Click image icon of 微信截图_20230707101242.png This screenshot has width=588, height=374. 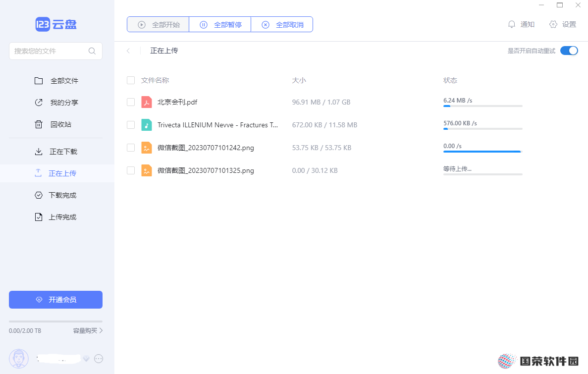[147, 148]
